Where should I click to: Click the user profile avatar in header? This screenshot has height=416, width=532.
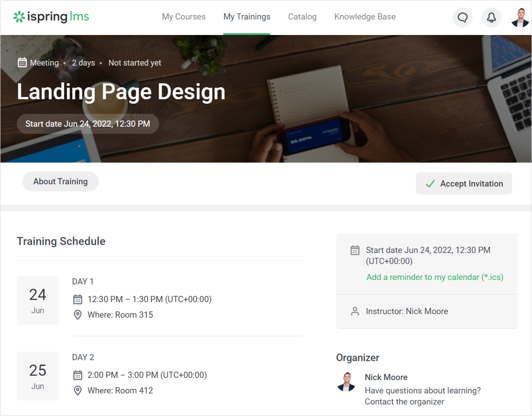pyautogui.click(x=520, y=17)
